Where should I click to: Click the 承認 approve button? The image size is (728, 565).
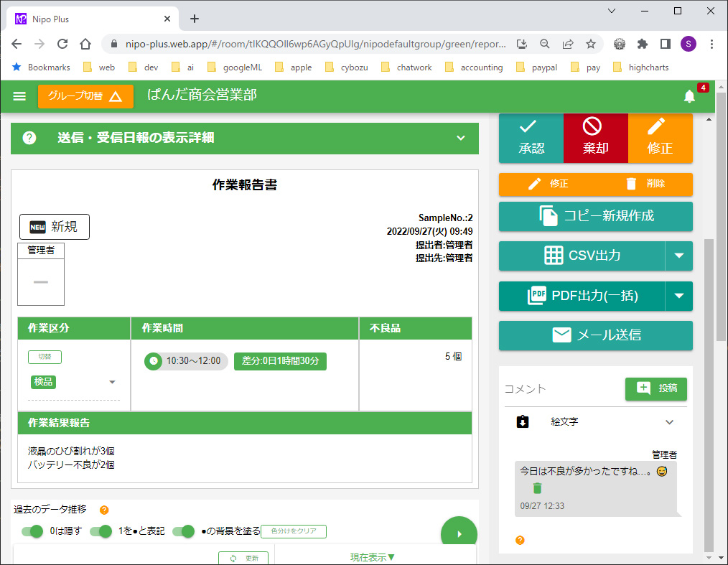coord(531,138)
